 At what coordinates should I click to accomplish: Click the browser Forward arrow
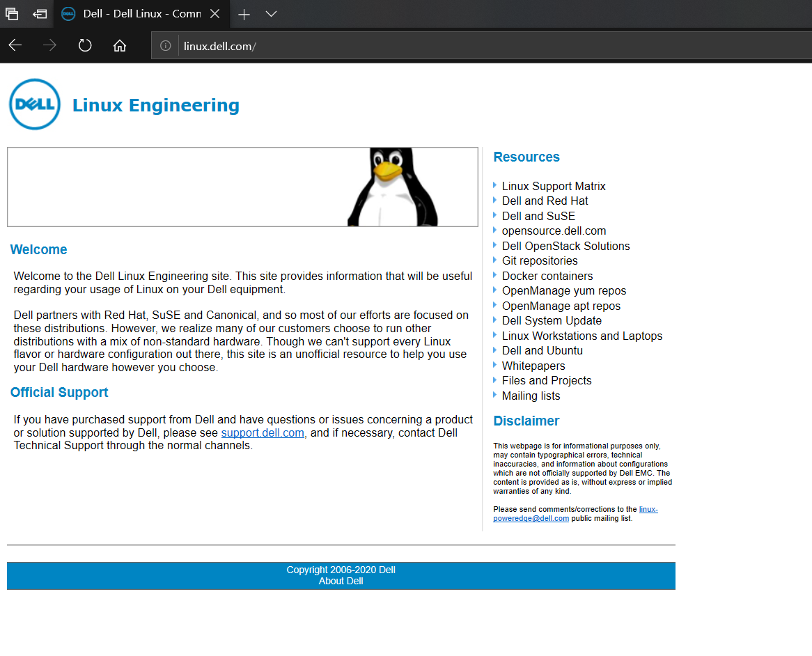(49, 45)
